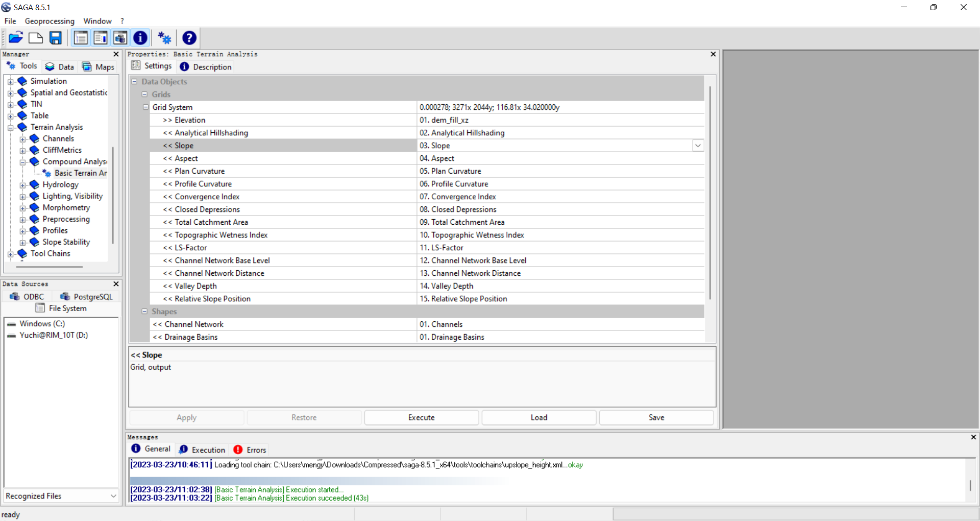Open the File menu
Screen dimensions: 980x521
click(x=10, y=21)
